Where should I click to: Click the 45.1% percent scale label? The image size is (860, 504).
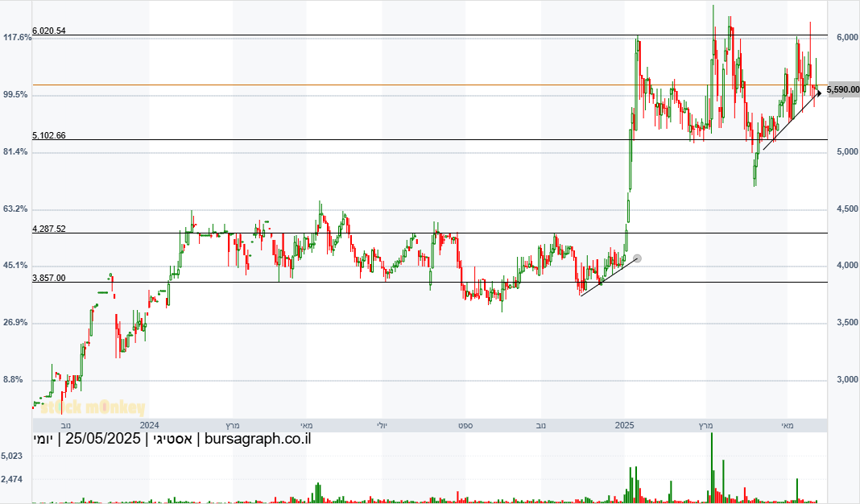click(15, 266)
